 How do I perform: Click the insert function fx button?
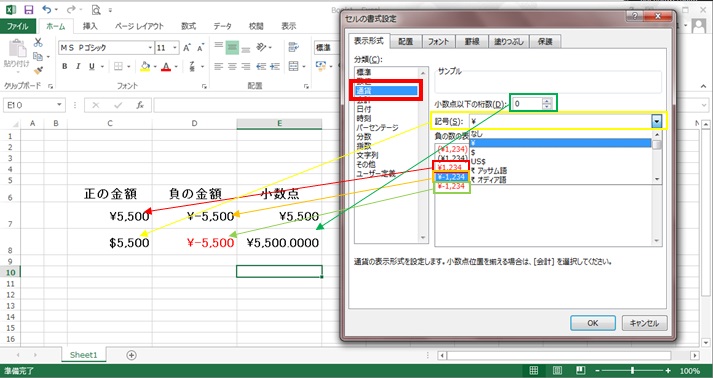141,105
